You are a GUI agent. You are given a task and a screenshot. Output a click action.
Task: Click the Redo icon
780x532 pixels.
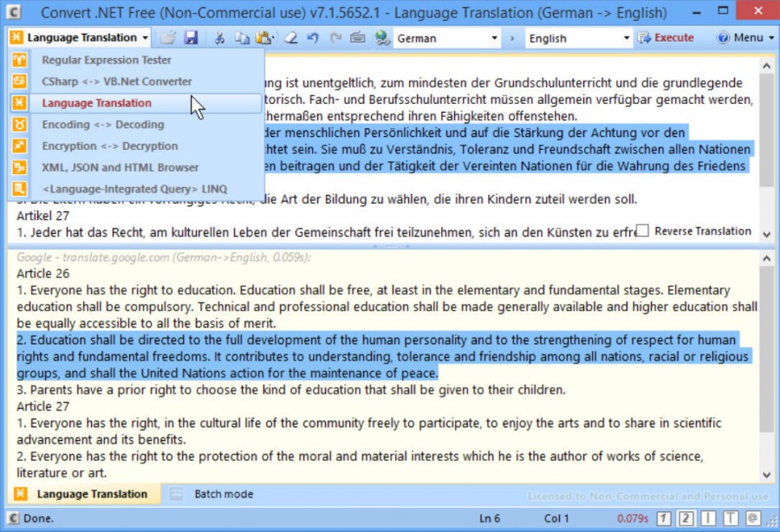(x=336, y=37)
